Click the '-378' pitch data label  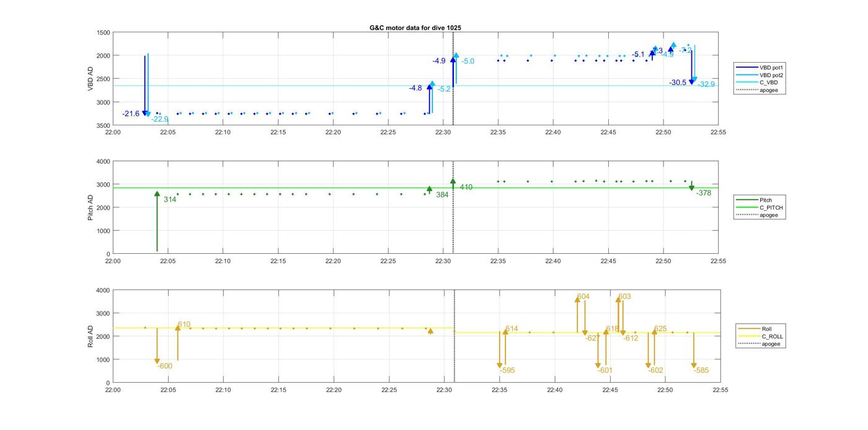pos(704,194)
